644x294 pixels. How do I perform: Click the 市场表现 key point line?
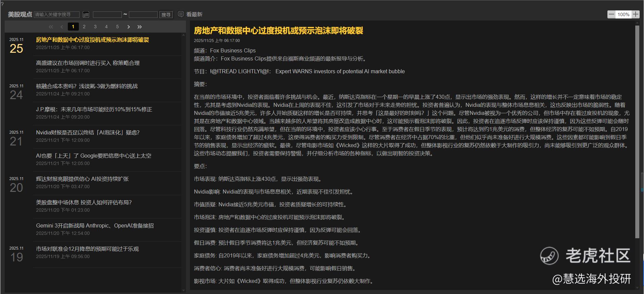click(258, 179)
